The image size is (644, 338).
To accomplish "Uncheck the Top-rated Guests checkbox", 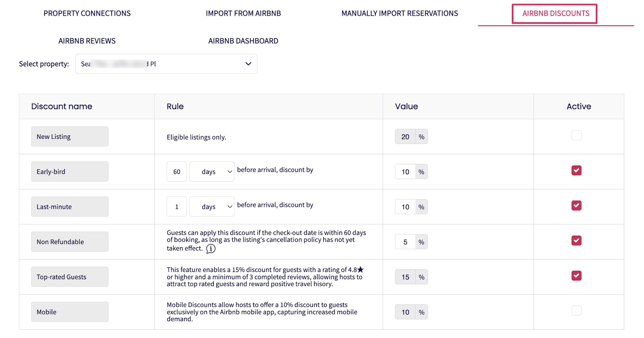I will click(x=576, y=276).
